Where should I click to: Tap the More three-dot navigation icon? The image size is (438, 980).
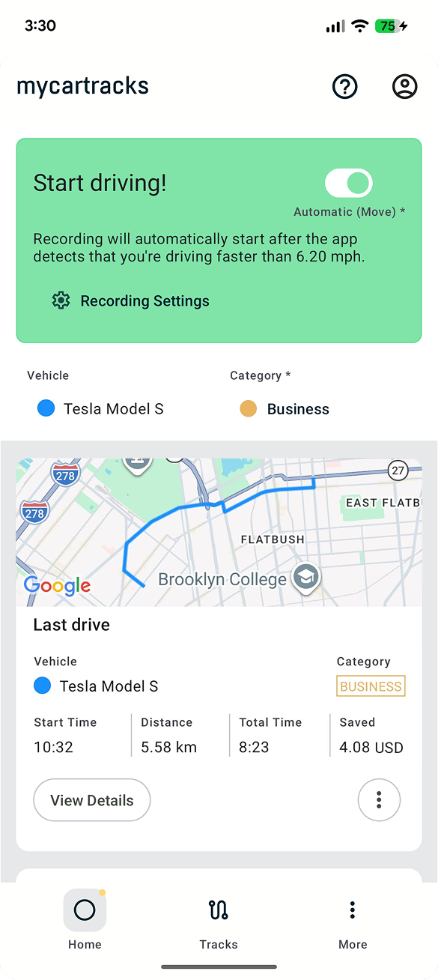pos(352,910)
